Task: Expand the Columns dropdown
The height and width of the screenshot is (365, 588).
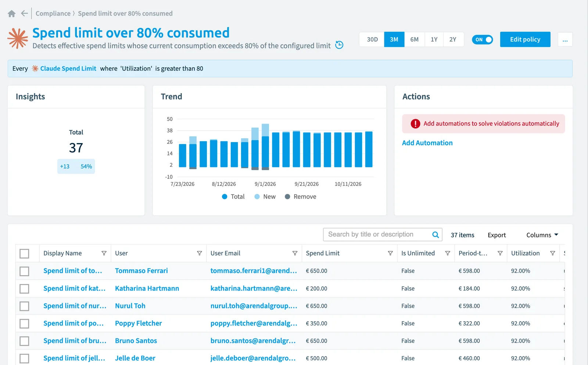Action: (542, 235)
